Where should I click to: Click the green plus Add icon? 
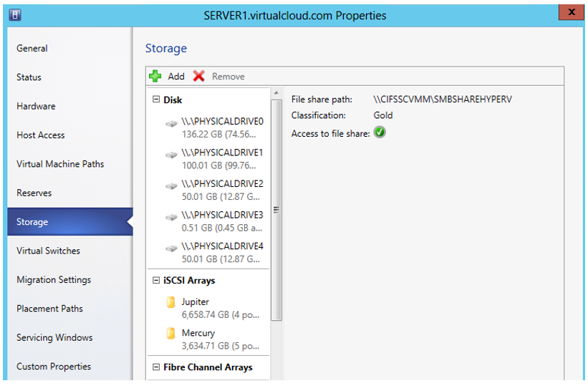click(155, 76)
